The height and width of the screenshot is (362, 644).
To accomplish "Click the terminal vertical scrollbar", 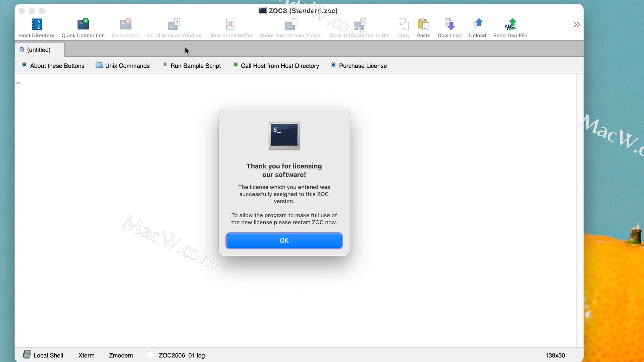I will [580, 210].
